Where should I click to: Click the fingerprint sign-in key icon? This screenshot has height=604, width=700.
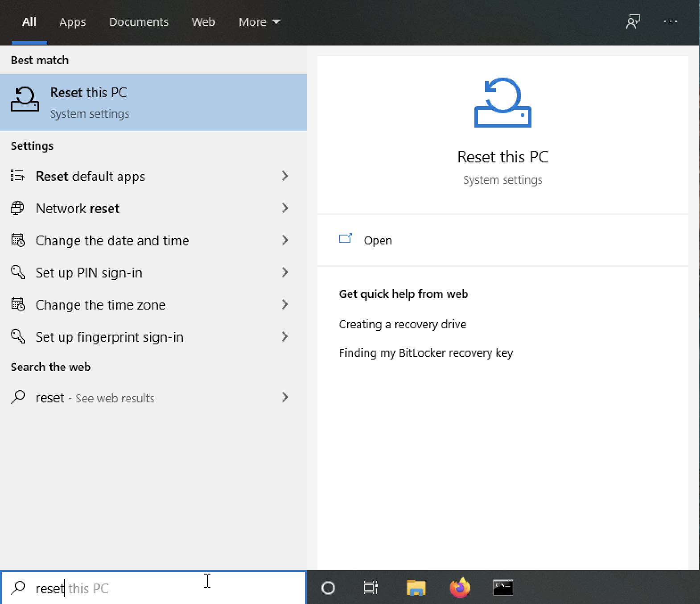point(18,336)
